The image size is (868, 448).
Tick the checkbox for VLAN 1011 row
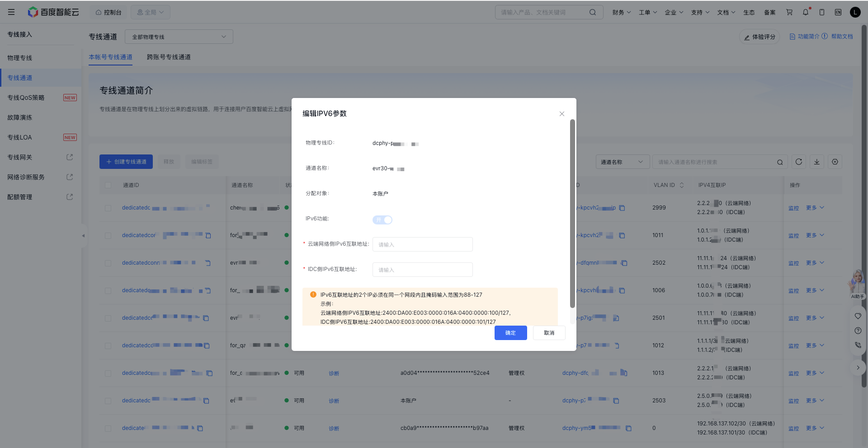(x=108, y=236)
